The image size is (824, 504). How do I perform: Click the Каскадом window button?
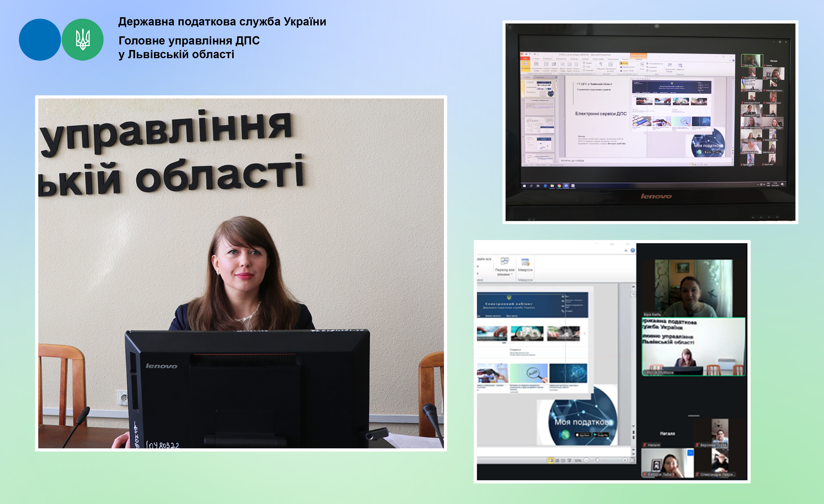[652, 67]
